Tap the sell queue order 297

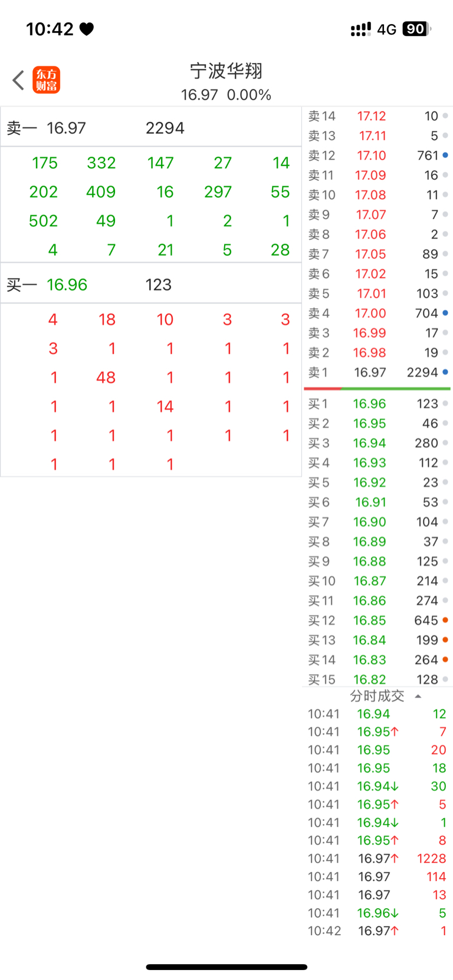[x=218, y=192]
